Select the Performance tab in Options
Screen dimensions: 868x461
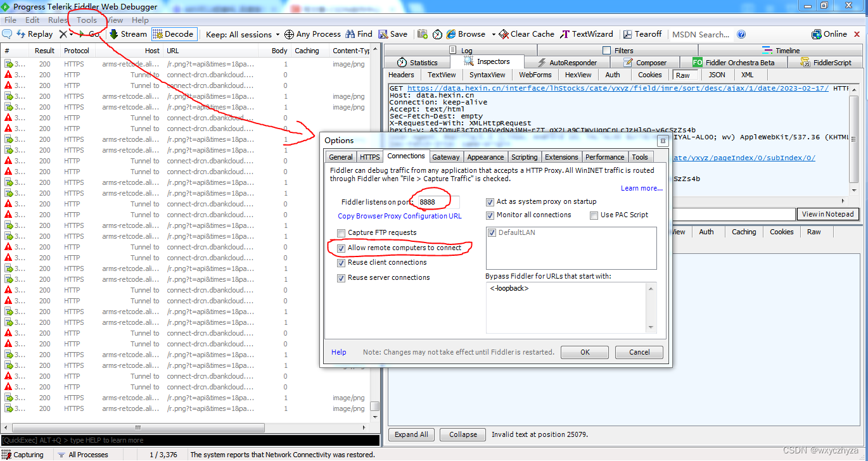(604, 157)
